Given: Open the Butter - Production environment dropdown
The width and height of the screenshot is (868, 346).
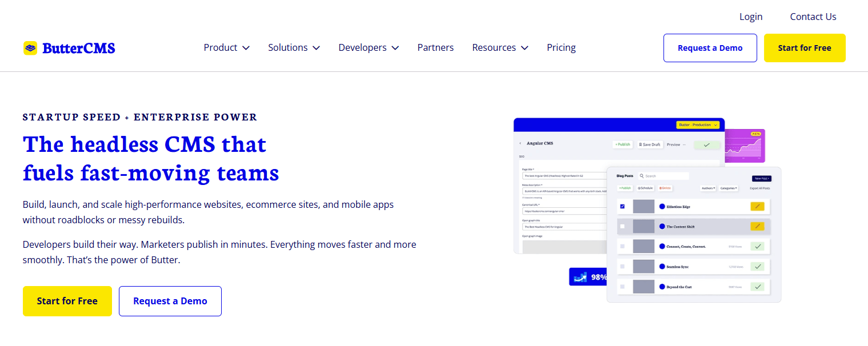Looking at the screenshot, I should tap(697, 124).
